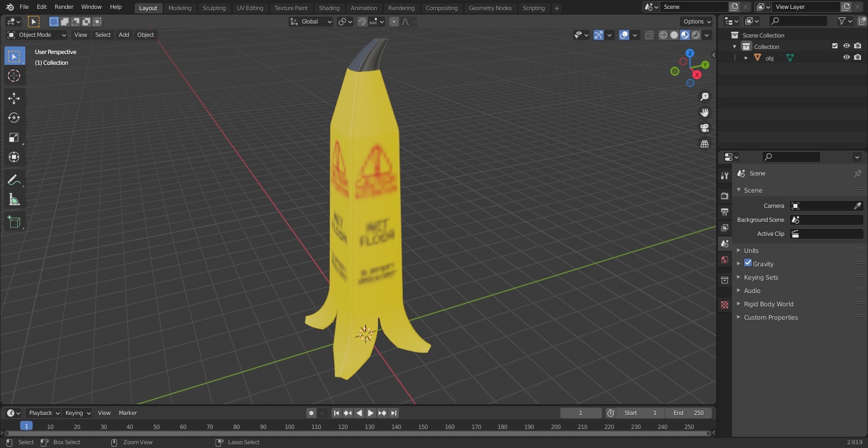The width and height of the screenshot is (868, 448).
Task: Select the Rotate tool
Action: [x=14, y=118]
